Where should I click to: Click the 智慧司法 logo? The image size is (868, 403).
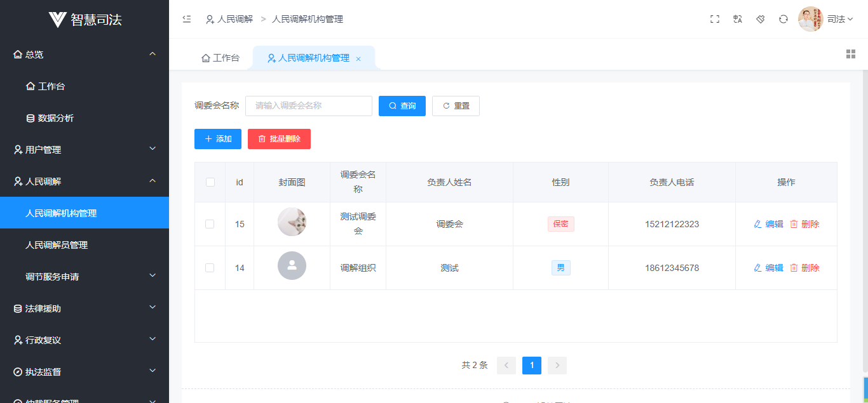pos(83,19)
